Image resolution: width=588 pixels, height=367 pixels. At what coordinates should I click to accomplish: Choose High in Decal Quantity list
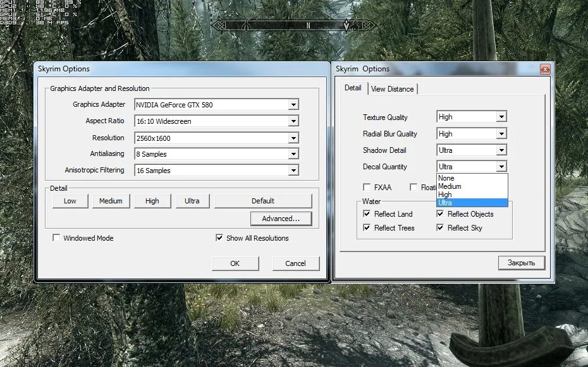click(472, 195)
